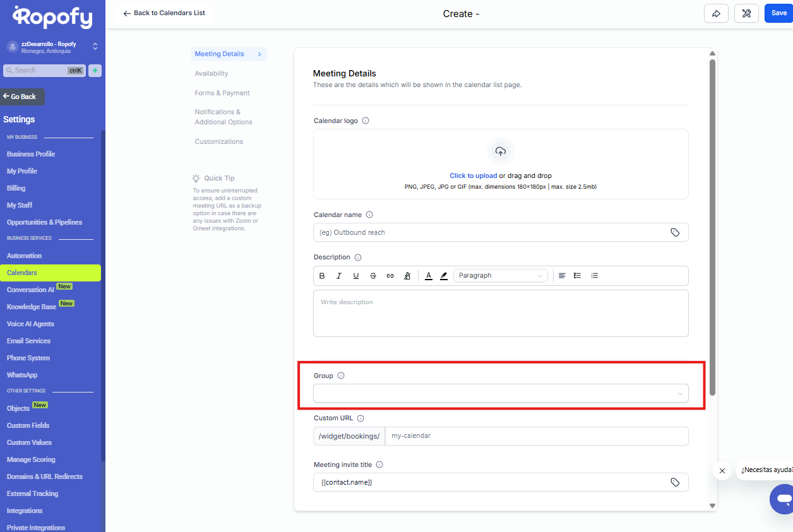
Task: Expand the zzDesarrollo account switcher
Action: click(x=95, y=46)
